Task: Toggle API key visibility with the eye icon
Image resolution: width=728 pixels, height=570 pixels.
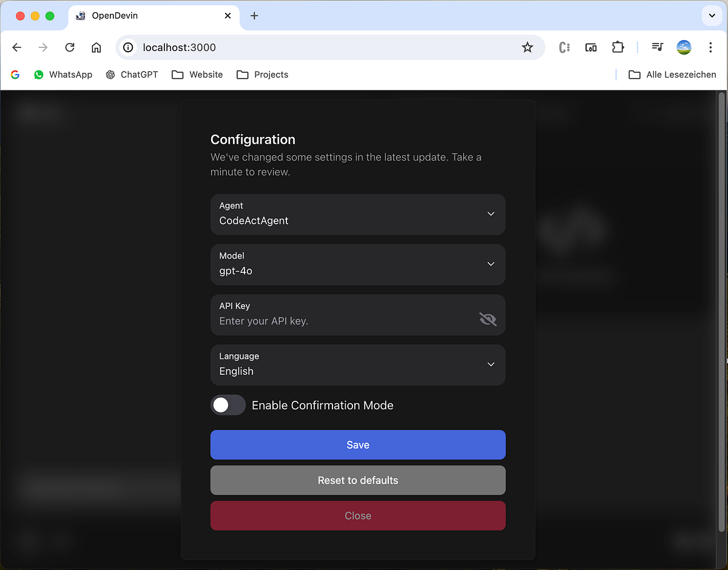Action: point(488,318)
